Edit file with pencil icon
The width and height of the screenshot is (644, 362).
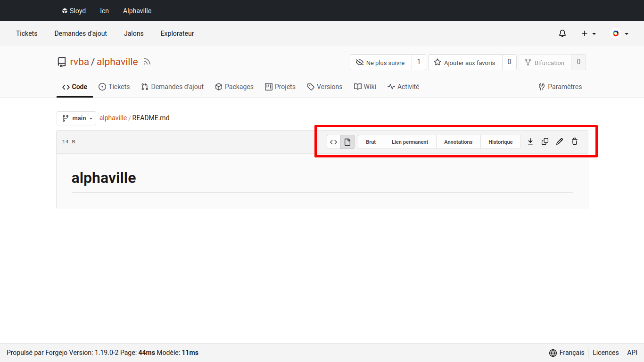pyautogui.click(x=560, y=141)
